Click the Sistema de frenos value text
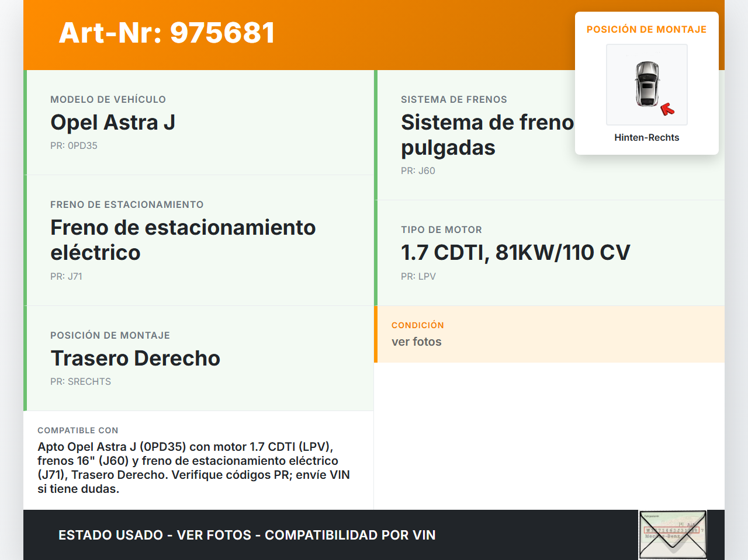The image size is (748, 560). [486, 135]
